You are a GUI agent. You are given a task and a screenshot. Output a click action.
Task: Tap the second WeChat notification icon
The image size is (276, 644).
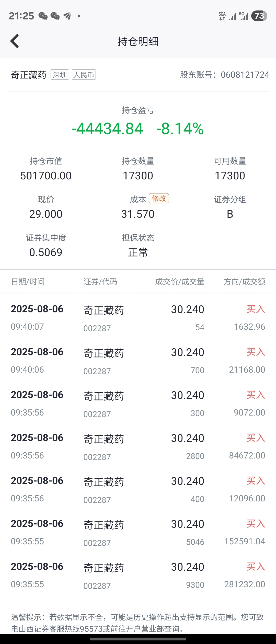55,16
